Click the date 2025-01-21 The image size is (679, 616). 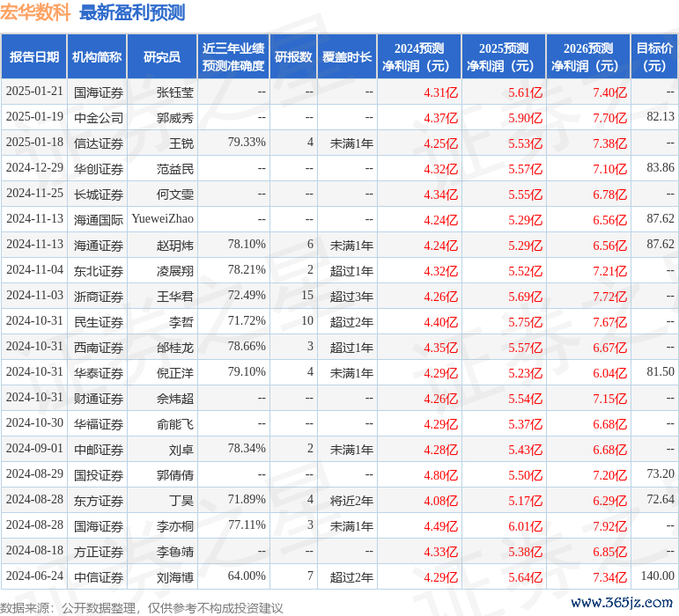(x=34, y=92)
